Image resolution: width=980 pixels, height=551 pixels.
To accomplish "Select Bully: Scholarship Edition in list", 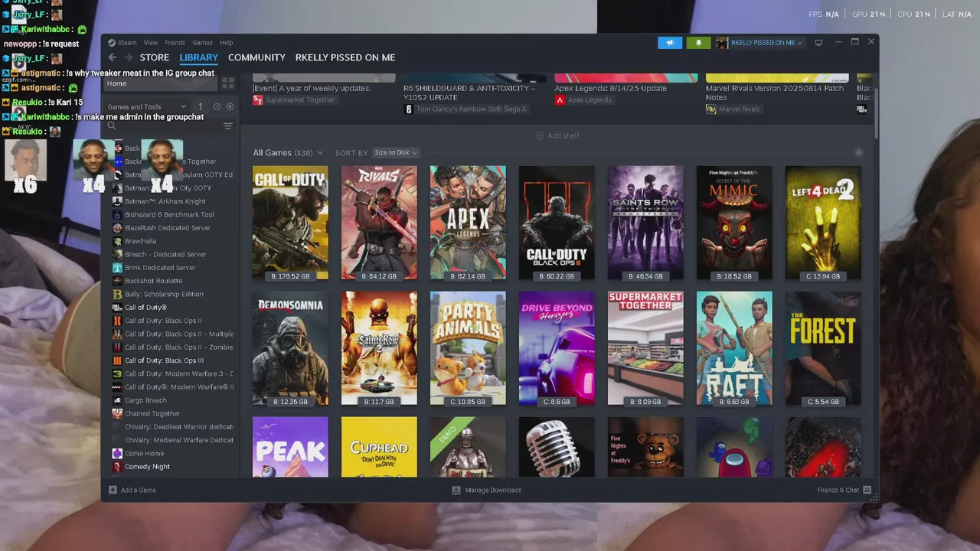I will pos(164,294).
